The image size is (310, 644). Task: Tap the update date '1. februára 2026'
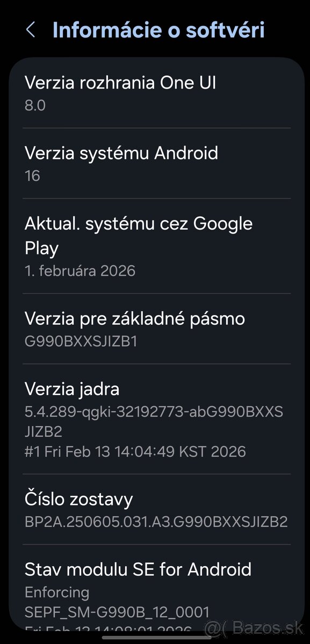pos(81,270)
